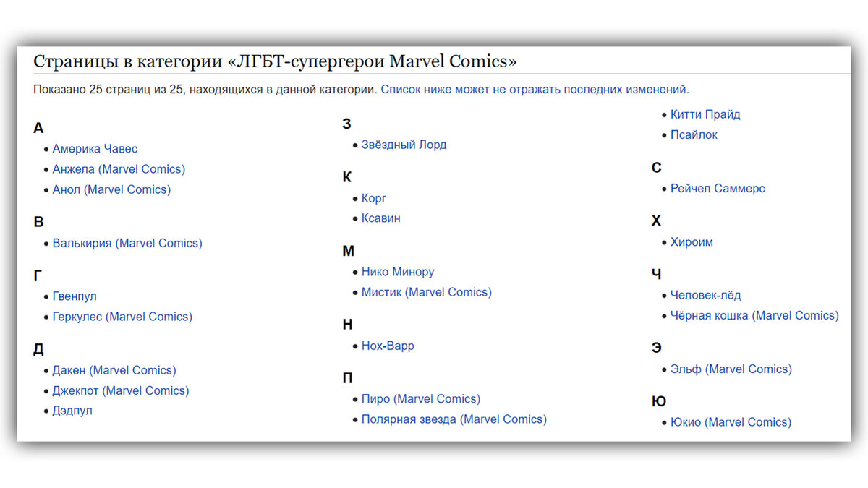Select the Гвенпул link
Image resolution: width=868 pixels, height=488 pixels.
(75, 296)
